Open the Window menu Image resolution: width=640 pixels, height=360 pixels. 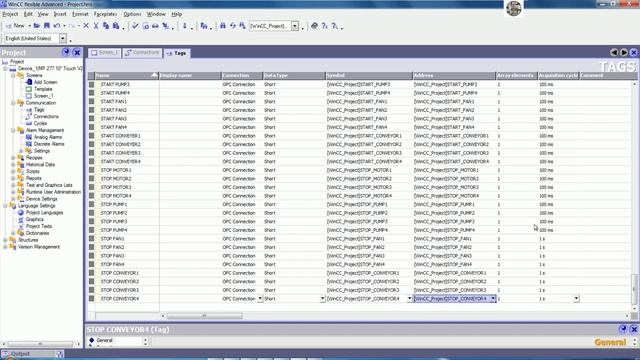[x=156, y=14]
